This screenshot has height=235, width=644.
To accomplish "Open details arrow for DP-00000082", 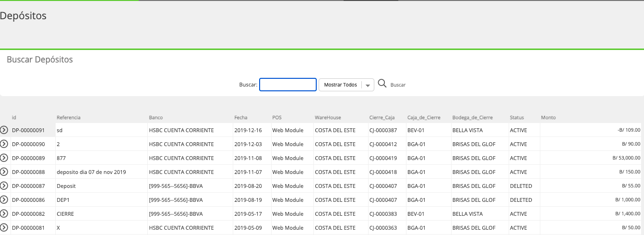I will click(x=4, y=213).
